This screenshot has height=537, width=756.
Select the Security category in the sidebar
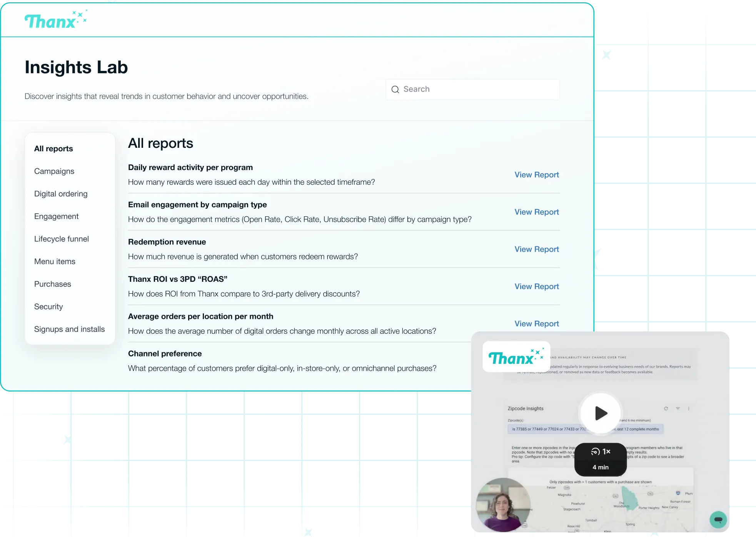tap(48, 307)
